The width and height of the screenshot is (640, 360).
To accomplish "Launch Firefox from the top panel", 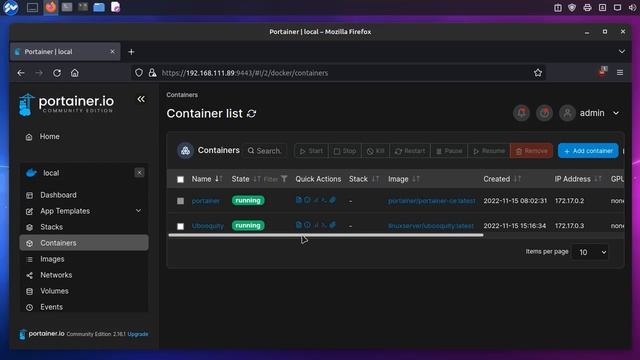I will pos(51,7).
